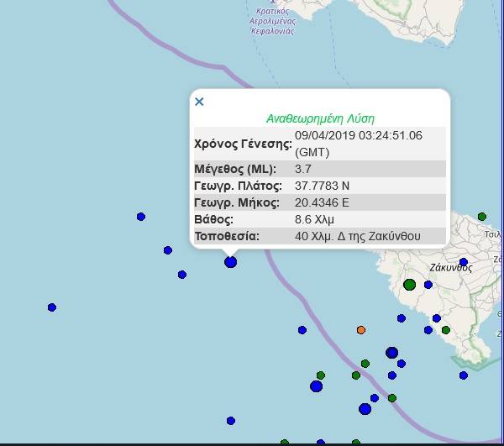The image size is (504, 446).
Task: Select the small blue marker left of orange marker
Action: (x=302, y=330)
